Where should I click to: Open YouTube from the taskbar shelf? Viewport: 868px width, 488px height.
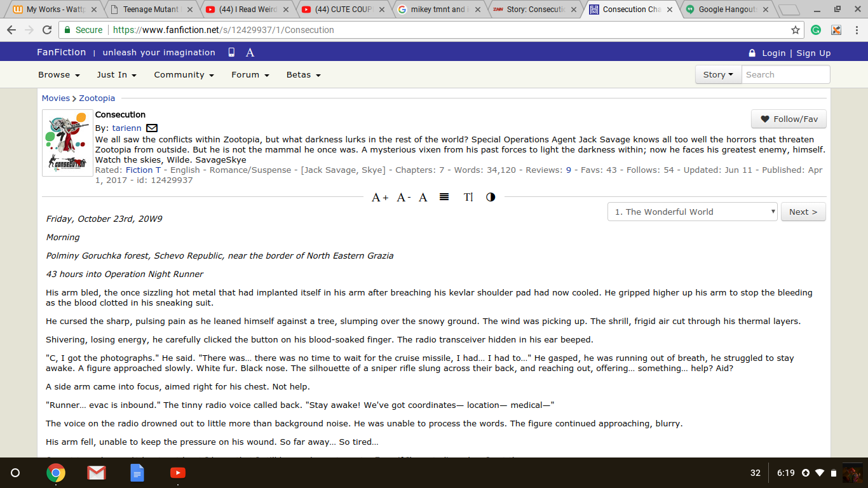177,473
